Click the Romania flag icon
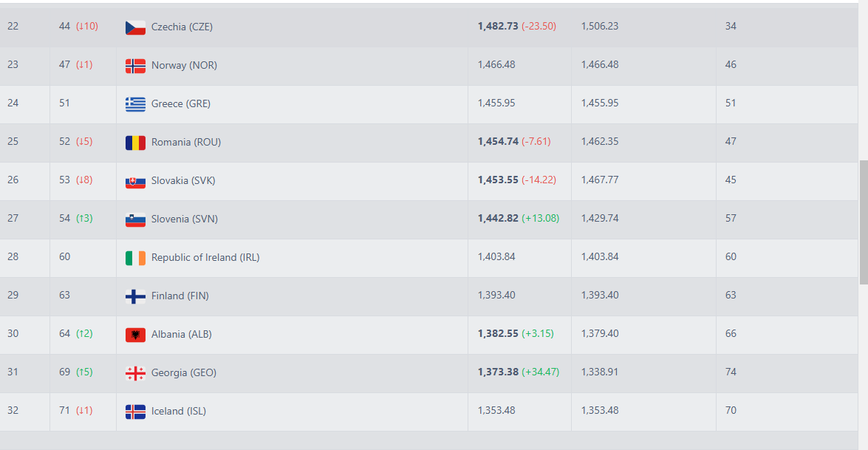Screen dimensions: 868x450 [135, 143]
